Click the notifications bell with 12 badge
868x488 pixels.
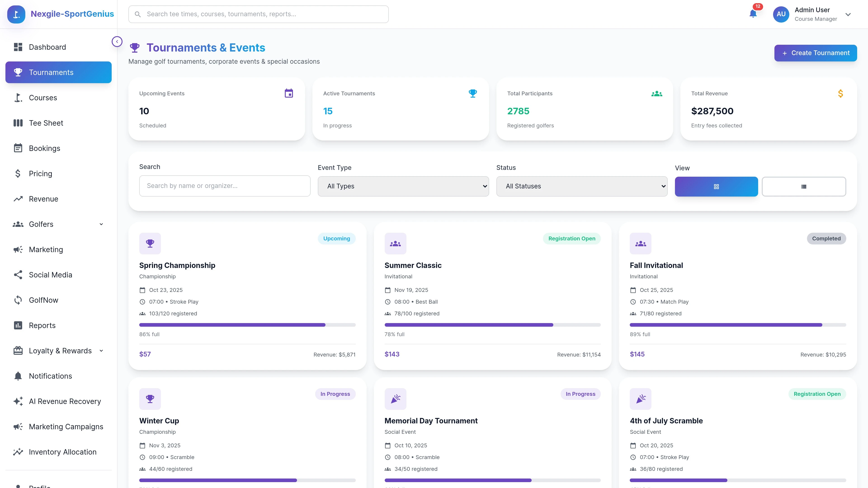tap(753, 14)
